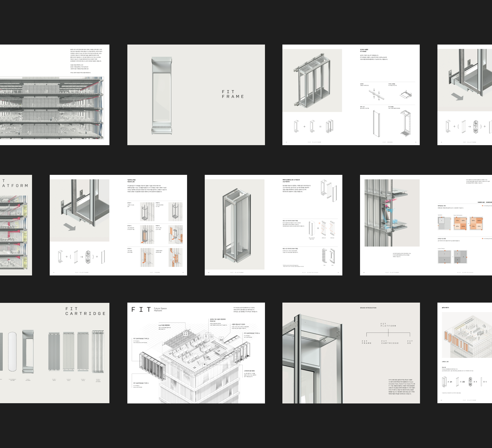Screen dimensions: 492x448
Task: Click the four-node b.IoT icon above the ceiling grid
Action: pyautogui.click(x=186, y=334)
